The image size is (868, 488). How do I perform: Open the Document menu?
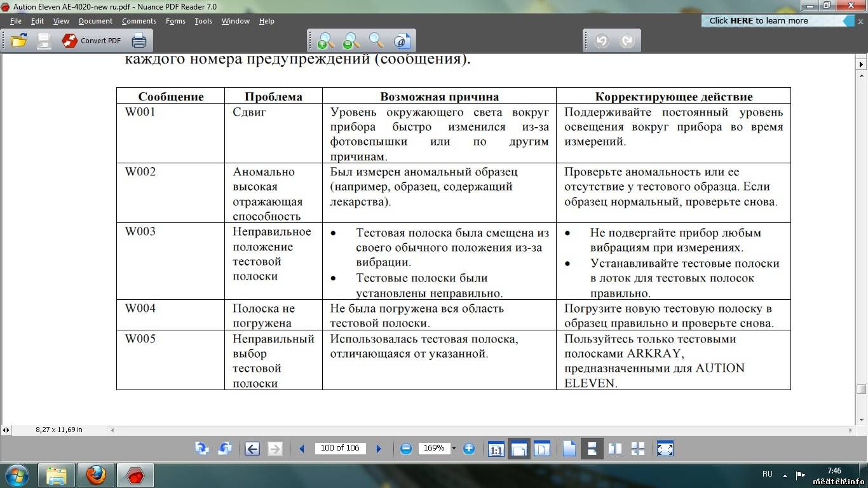coord(95,21)
